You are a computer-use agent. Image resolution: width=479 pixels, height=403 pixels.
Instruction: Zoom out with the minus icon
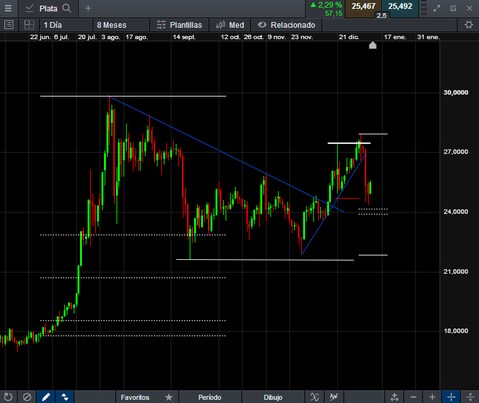coord(413,397)
